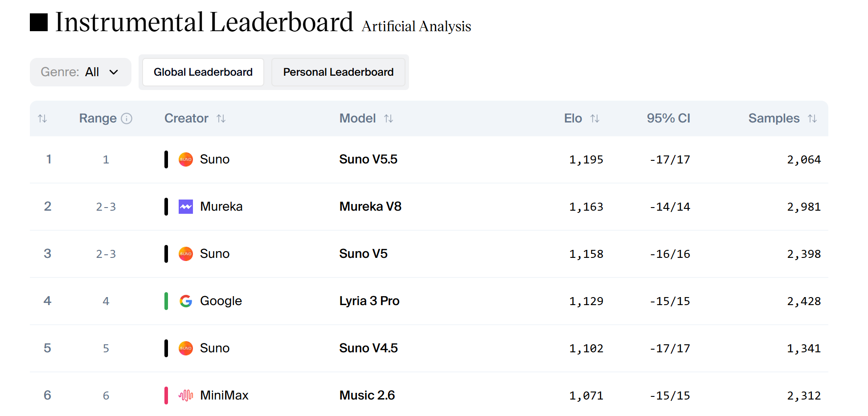
Task: Switch to Global Leaderboard tab
Action: [x=203, y=72]
